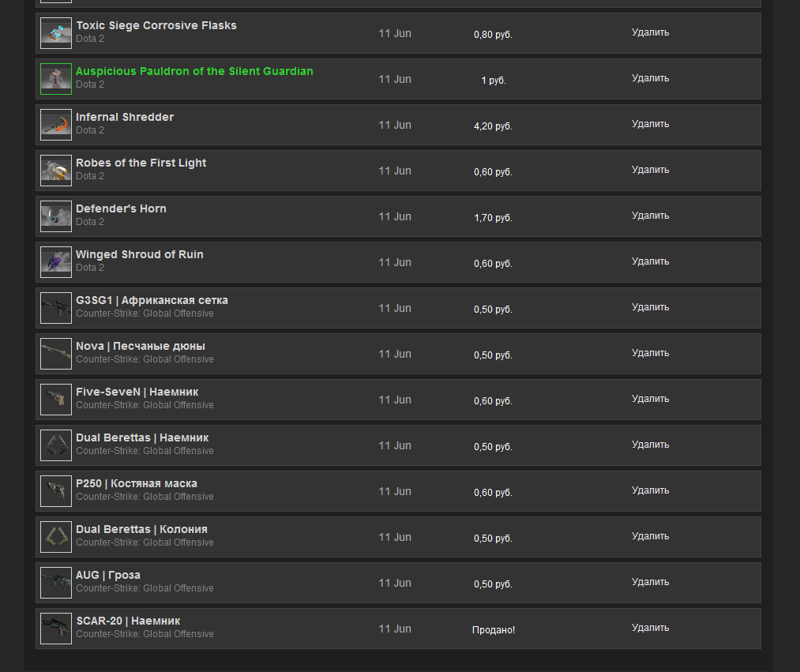Image resolution: width=800 pixels, height=672 pixels.
Task: Remove the P250 Костяная маска listing
Action: tap(650, 491)
